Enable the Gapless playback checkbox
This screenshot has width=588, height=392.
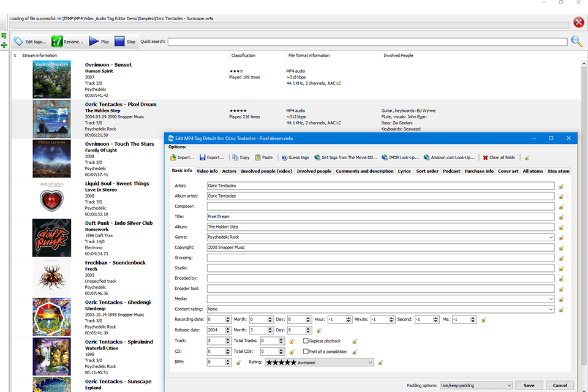[x=306, y=341]
